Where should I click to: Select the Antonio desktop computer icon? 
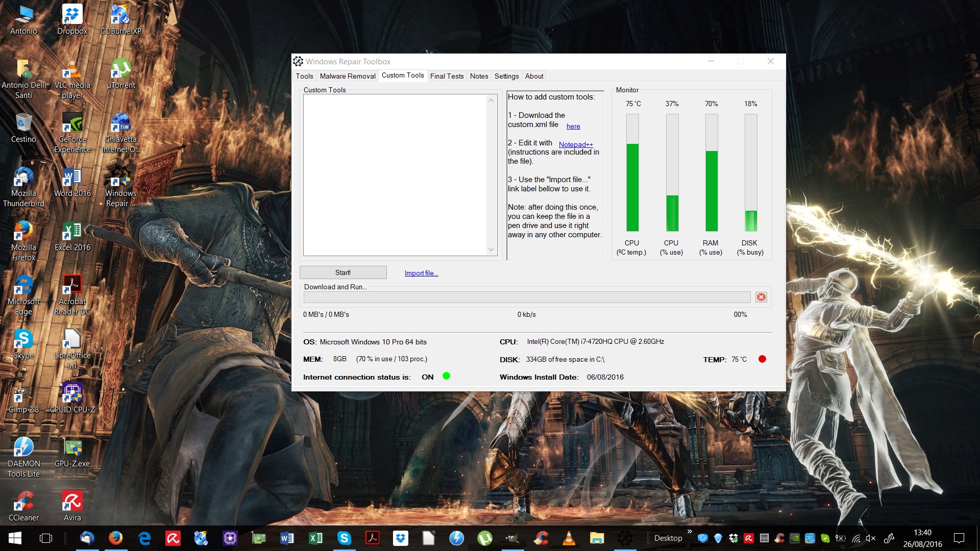click(x=23, y=19)
